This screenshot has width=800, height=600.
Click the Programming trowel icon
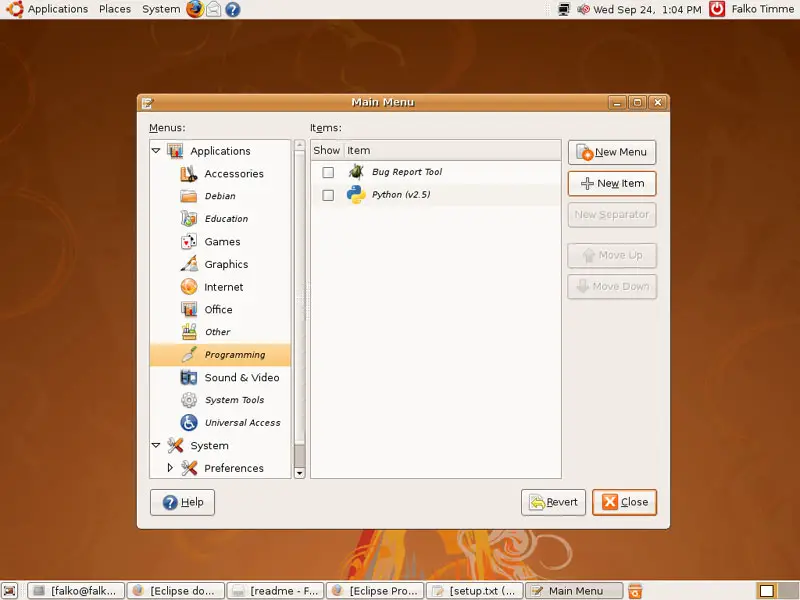(189, 355)
